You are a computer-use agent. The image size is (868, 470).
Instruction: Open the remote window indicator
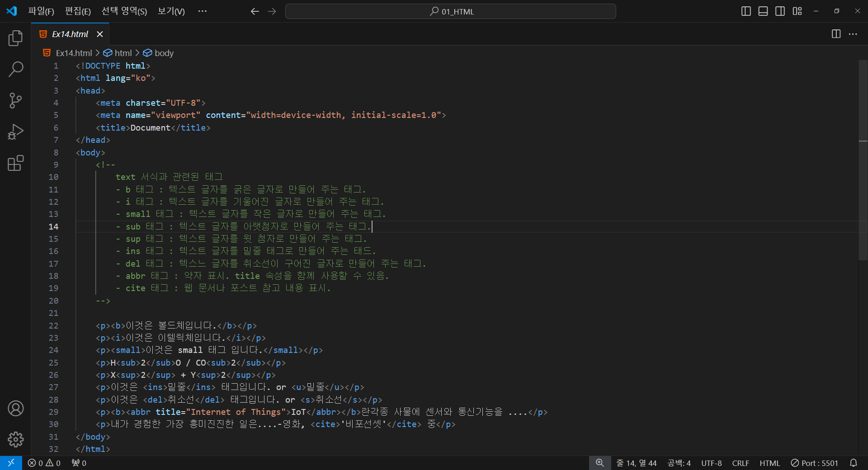pos(11,463)
